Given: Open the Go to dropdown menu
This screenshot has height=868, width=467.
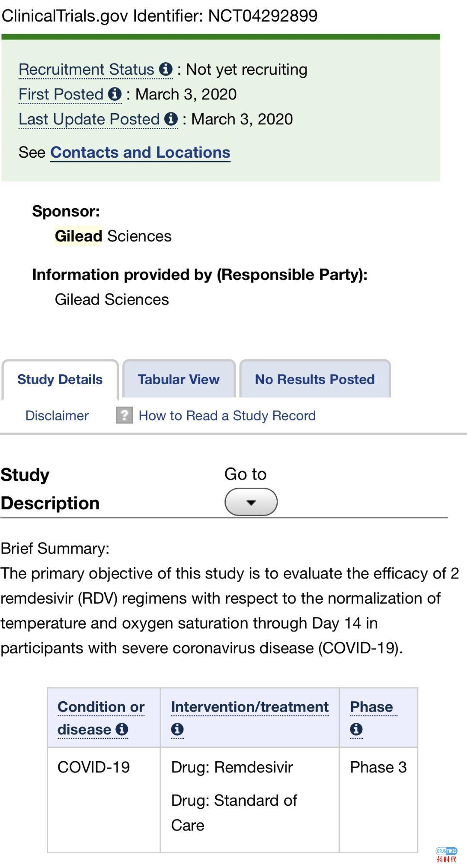Looking at the screenshot, I should click(251, 502).
